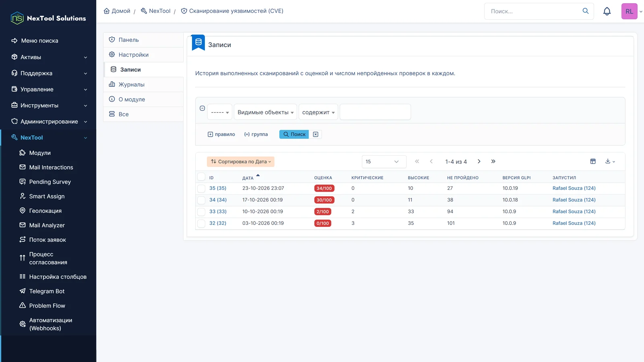Click the NexTool Solutions logo
The image size is (644, 362).
pos(48,18)
